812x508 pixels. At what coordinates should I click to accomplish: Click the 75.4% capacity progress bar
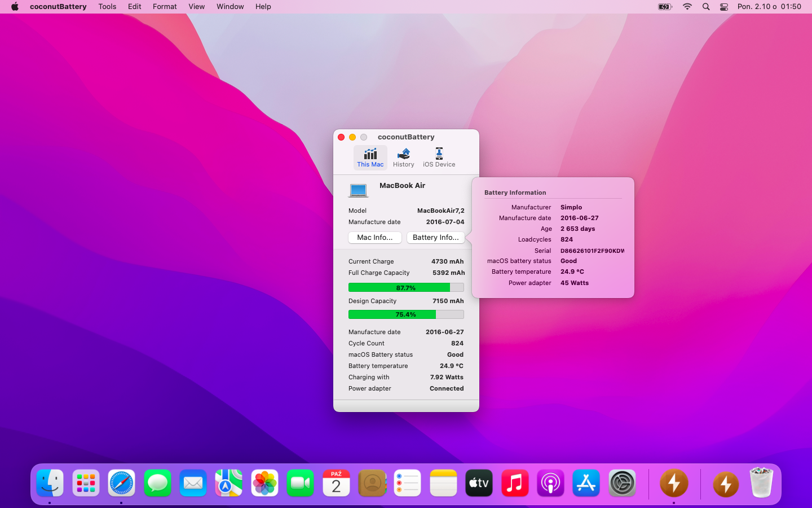[406, 314]
